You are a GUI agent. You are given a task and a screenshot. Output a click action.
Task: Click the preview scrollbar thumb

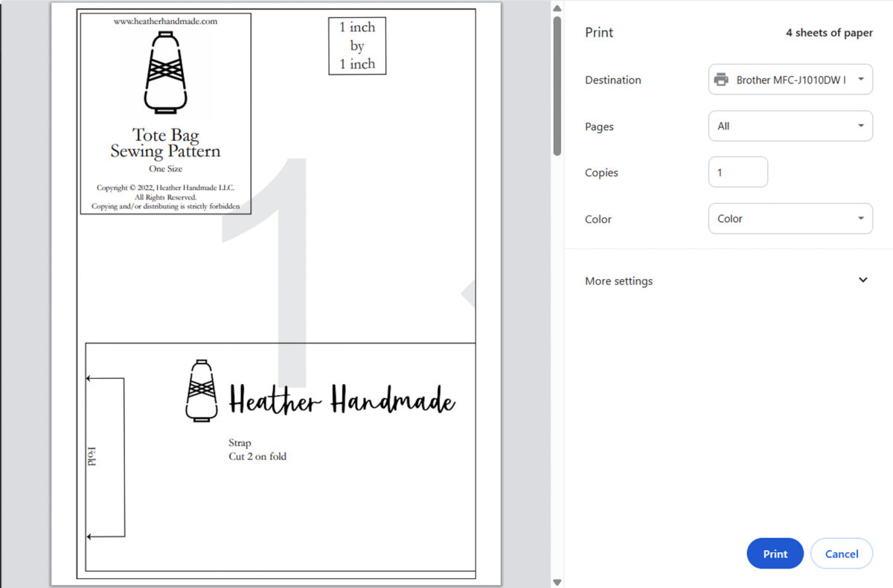[557, 86]
